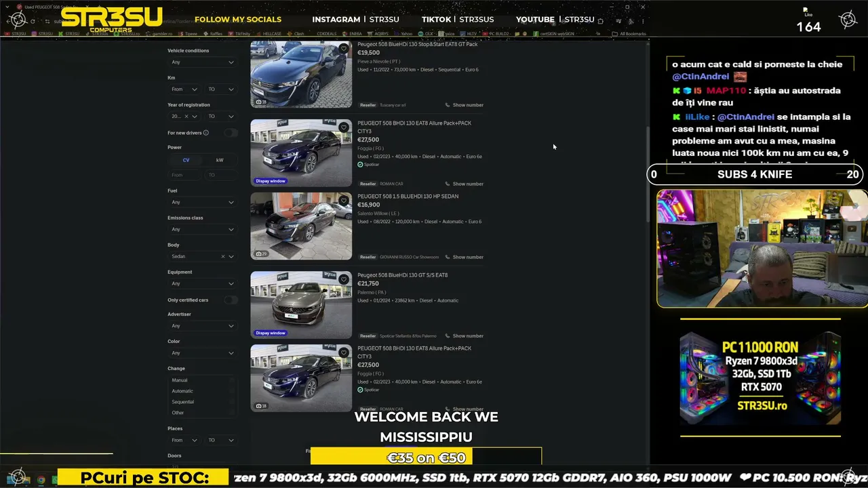Viewport: 868px width, 488px height.
Task: Select CV power unit
Action: [x=186, y=160]
